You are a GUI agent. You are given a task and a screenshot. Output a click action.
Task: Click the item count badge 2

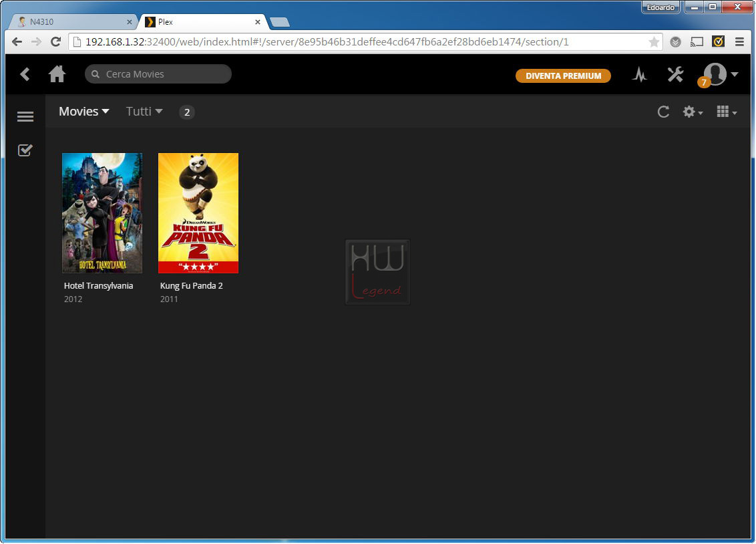[187, 112]
